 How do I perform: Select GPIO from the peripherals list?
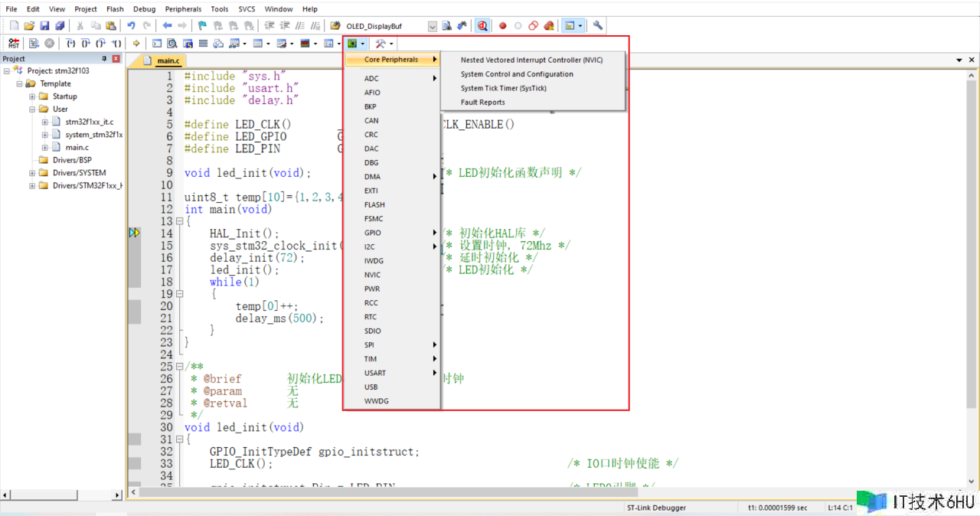pyautogui.click(x=373, y=233)
